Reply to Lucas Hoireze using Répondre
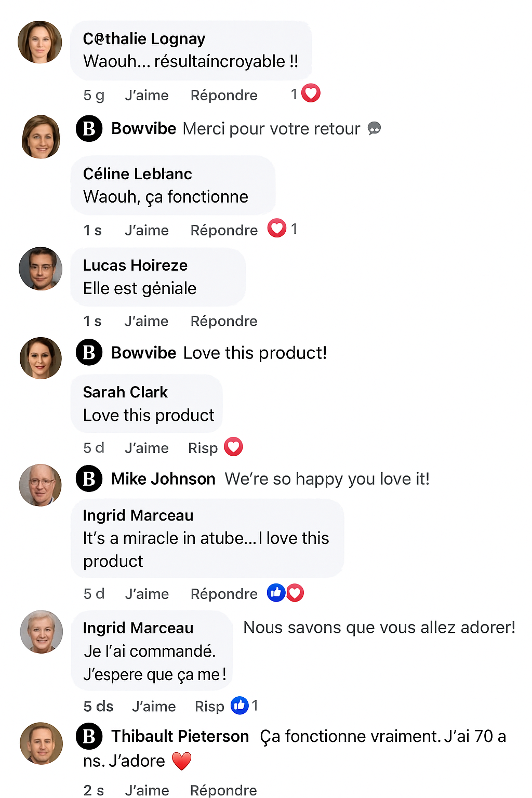Image resolution: width=532 pixels, height=798 pixels. point(224,321)
